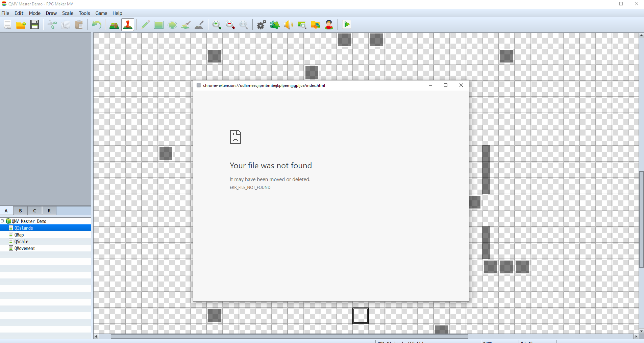Open the Plugin Manager puzzle icon
The width and height of the screenshot is (644, 343).
(x=275, y=25)
